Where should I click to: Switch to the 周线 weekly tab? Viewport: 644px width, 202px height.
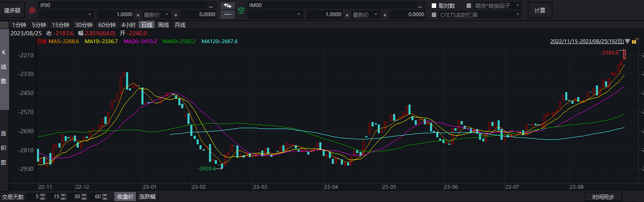[x=163, y=25]
